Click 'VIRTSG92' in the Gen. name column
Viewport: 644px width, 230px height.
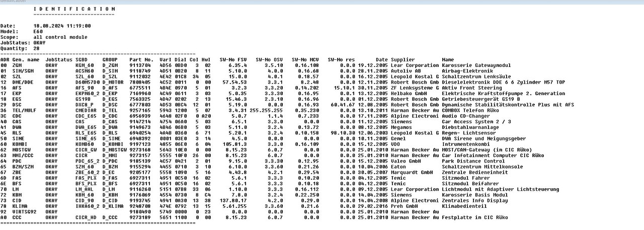coord(25,212)
